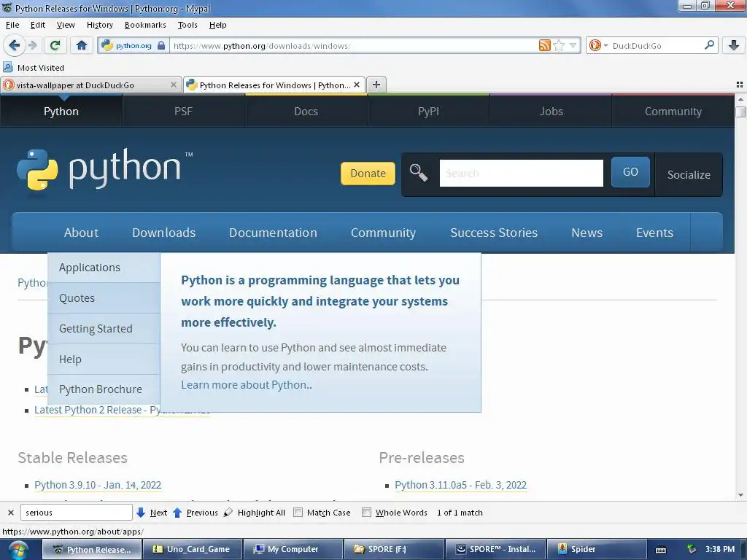747x560 pixels.
Task: Open the Socialize menu
Action: (689, 174)
